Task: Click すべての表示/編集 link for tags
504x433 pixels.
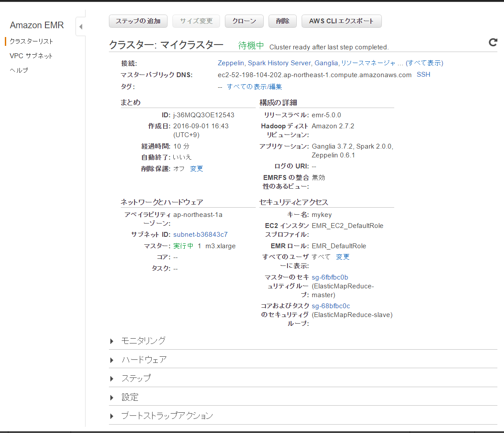Action: pos(254,86)
